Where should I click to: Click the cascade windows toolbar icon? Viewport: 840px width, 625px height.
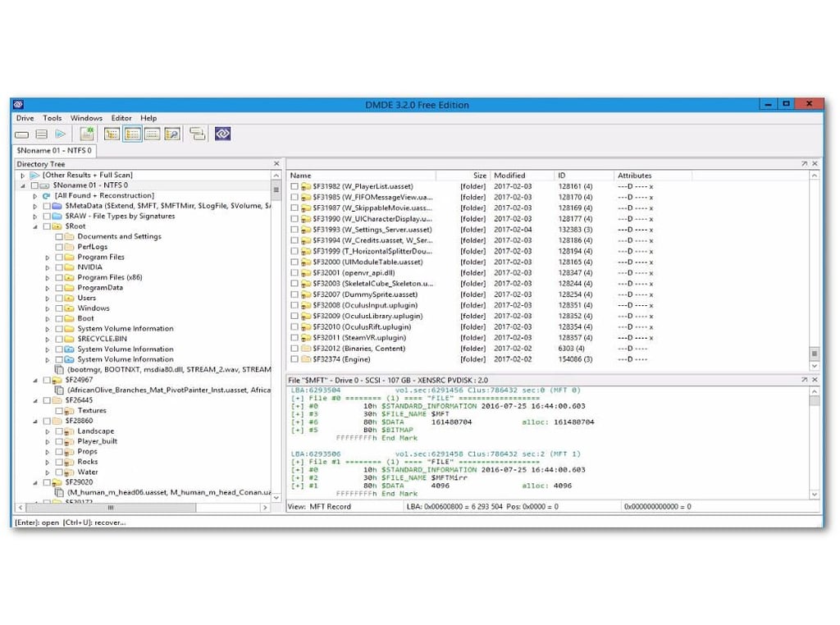click(x=197, y=134)
